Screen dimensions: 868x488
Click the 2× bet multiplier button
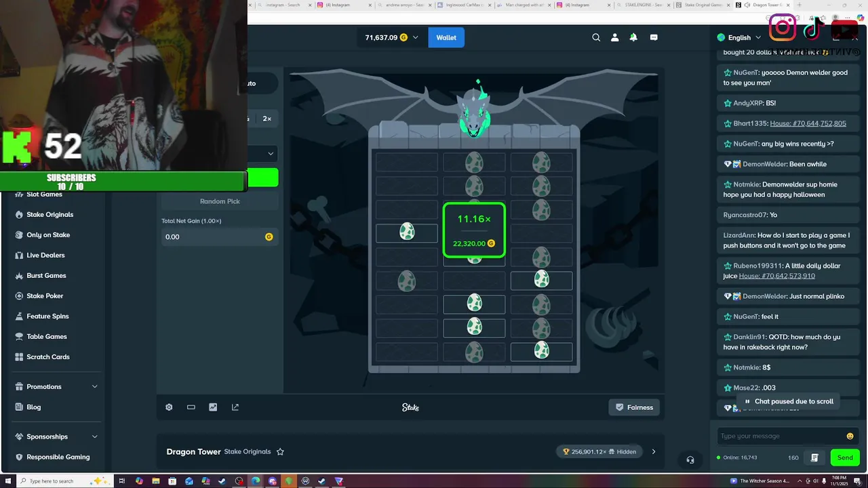click(x=267, y=119)
